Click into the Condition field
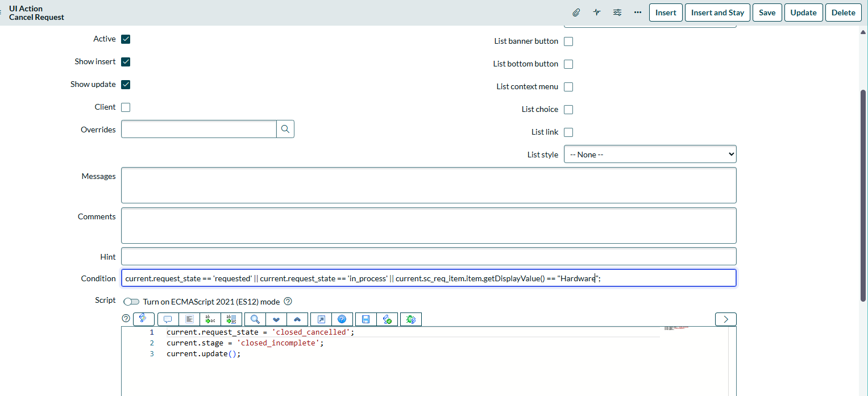This screenshot has width=868, height=396. [x=428, y=278]
